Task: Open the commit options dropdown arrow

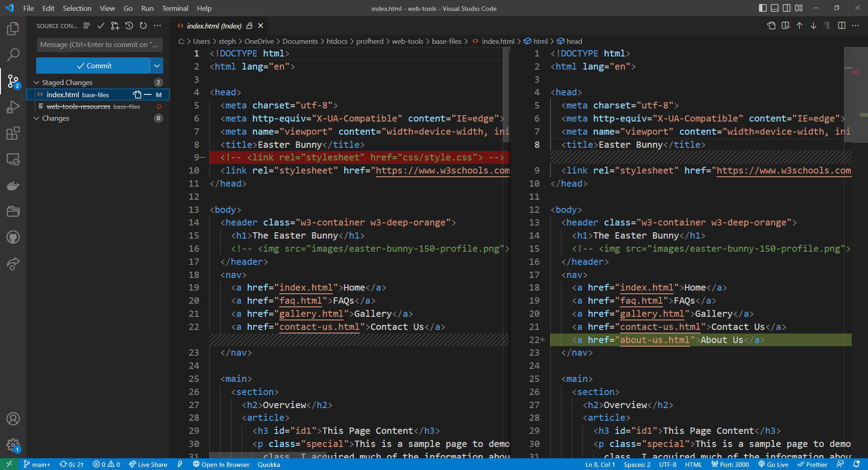Action: click(x=157, y=66)
